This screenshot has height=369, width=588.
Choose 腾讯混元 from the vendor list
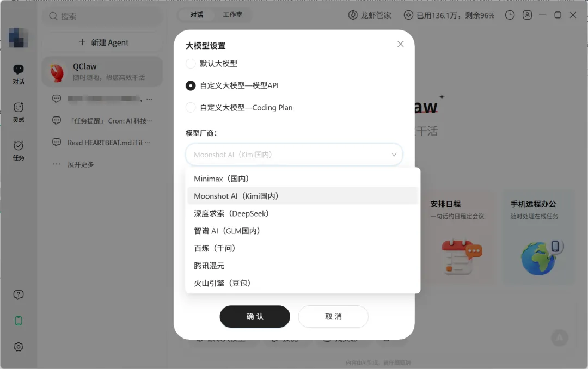pyautogui.click(x=303, y=266)
